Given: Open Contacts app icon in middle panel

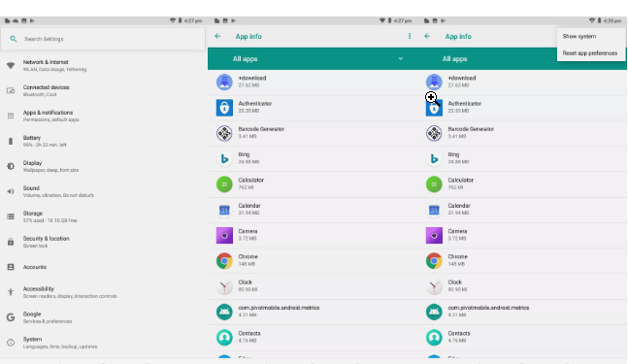Looking at the screenshot, I should [224, 338].
